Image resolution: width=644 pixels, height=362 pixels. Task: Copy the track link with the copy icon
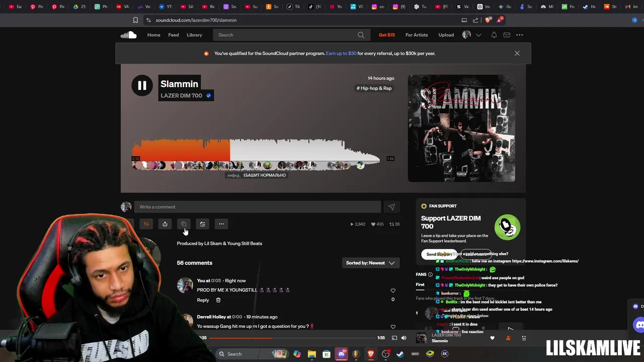184,224
